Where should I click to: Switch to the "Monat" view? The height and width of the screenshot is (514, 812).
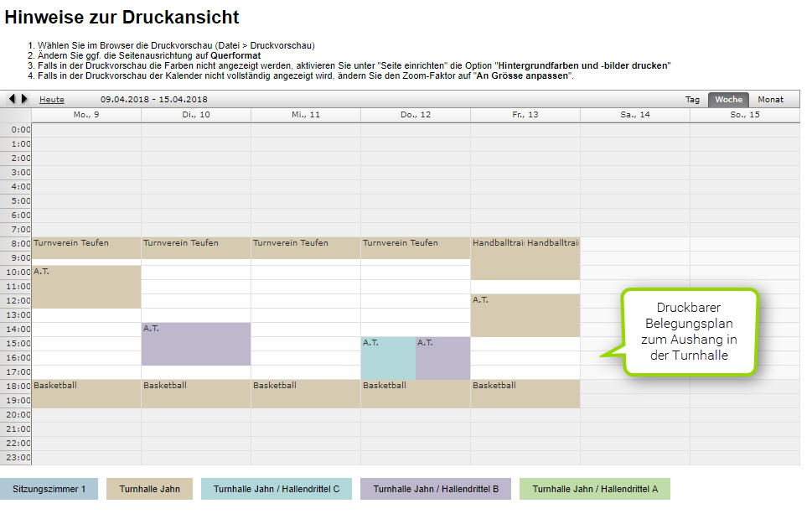[770, 99]
